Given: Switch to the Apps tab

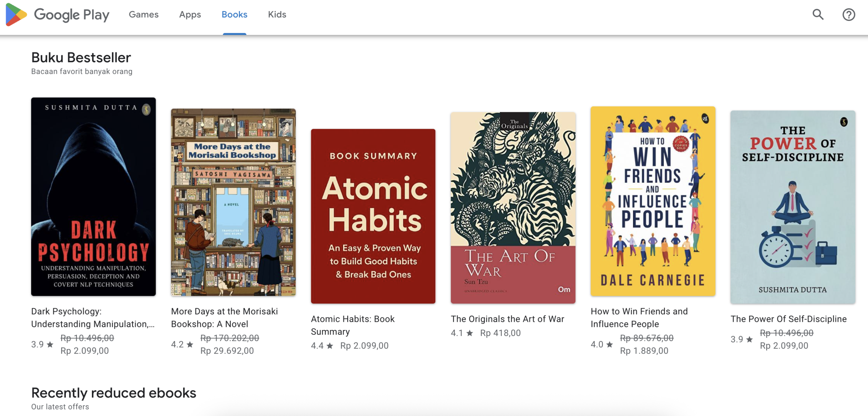Looking at the screenshot, I should (x=190, y=15).
